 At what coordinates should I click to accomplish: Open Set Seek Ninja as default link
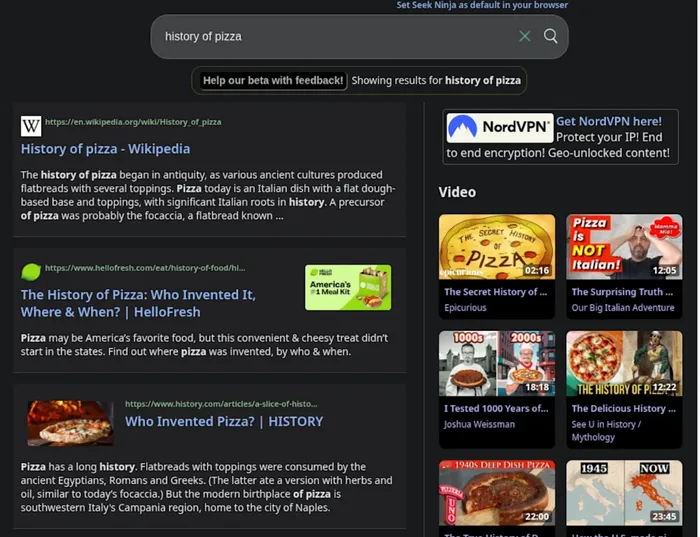(482, 5)
